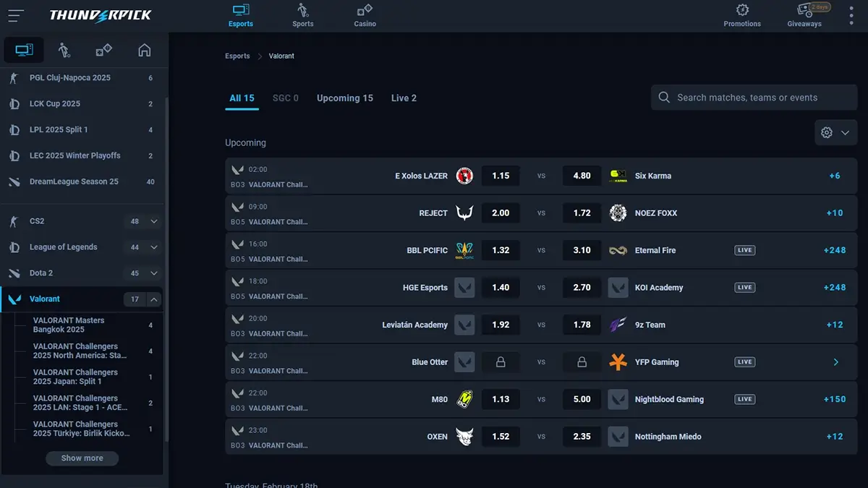
Task: Select the Dota 2 icon in sidebar
Action: click(x=14, y=273)
